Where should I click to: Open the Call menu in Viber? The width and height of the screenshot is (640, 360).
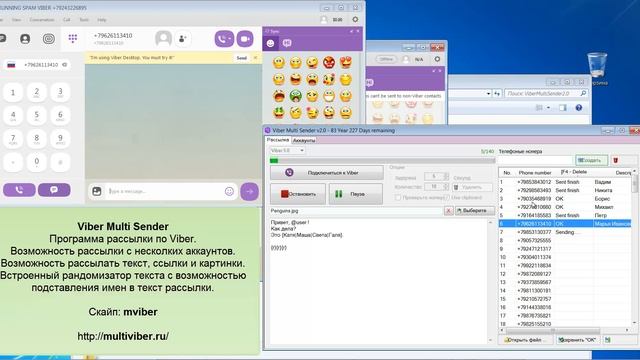click(x=67, y=20)
